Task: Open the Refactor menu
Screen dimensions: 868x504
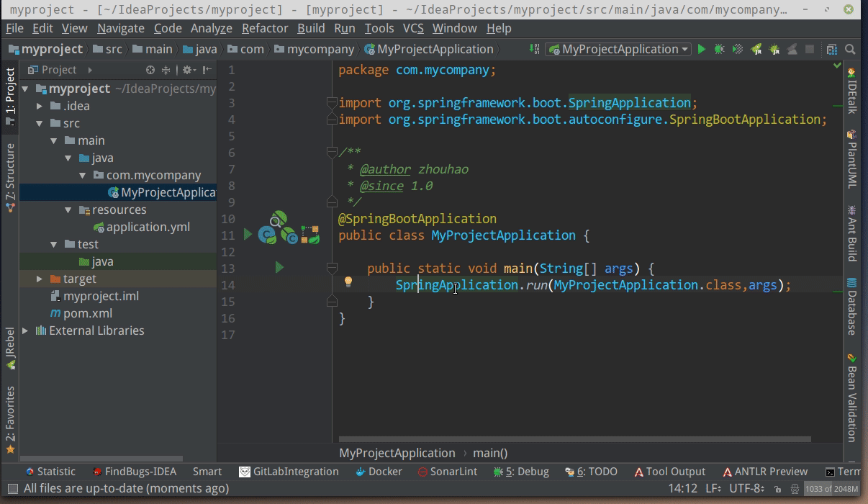Action: tap(265, 28)
